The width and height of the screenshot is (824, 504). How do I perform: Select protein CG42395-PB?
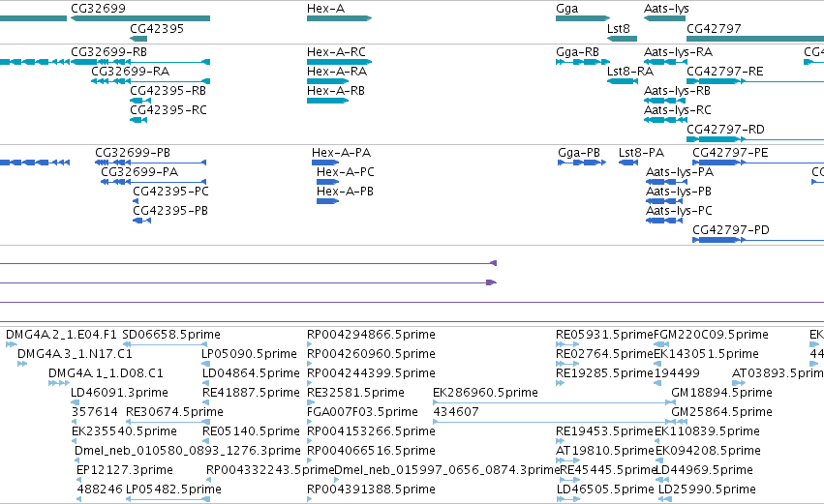(x=170, y=211)
